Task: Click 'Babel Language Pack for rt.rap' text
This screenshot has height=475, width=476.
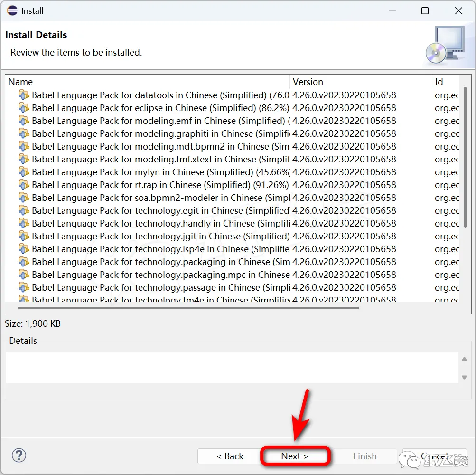Action: coord(160,185)
